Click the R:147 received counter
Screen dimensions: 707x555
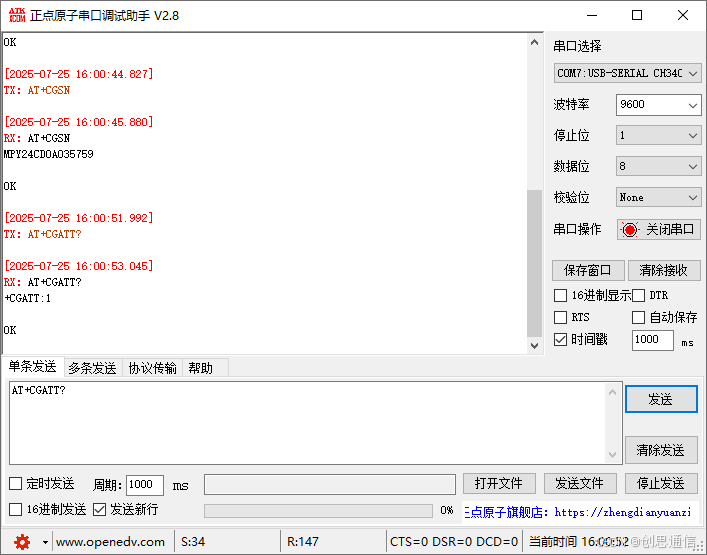click(x=303, y=542)
